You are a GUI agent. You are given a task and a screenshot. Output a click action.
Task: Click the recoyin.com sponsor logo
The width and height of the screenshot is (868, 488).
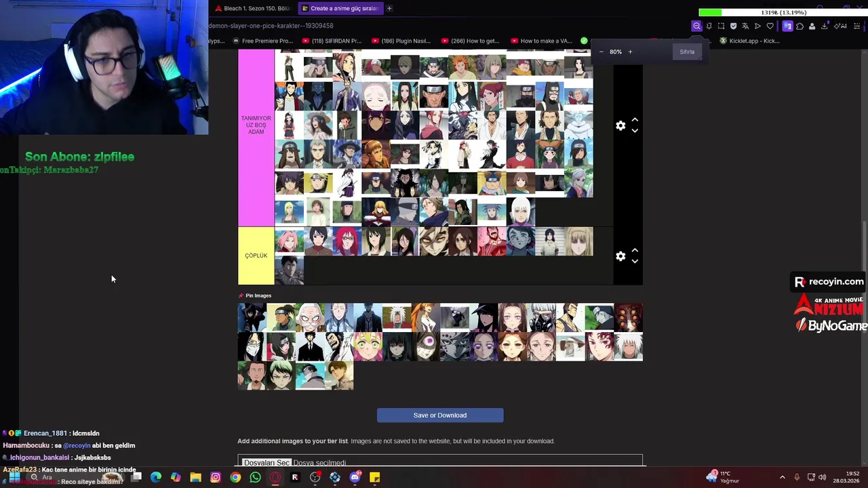[x=829, y=282]
